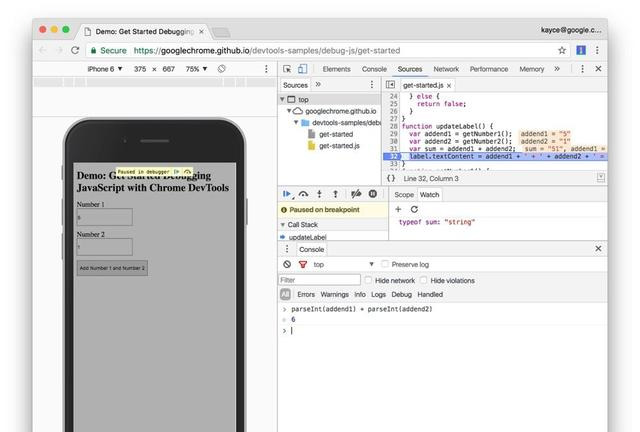Toggle the device toolbar icon in DevTools
640x432 pixels.
[302, 69]
